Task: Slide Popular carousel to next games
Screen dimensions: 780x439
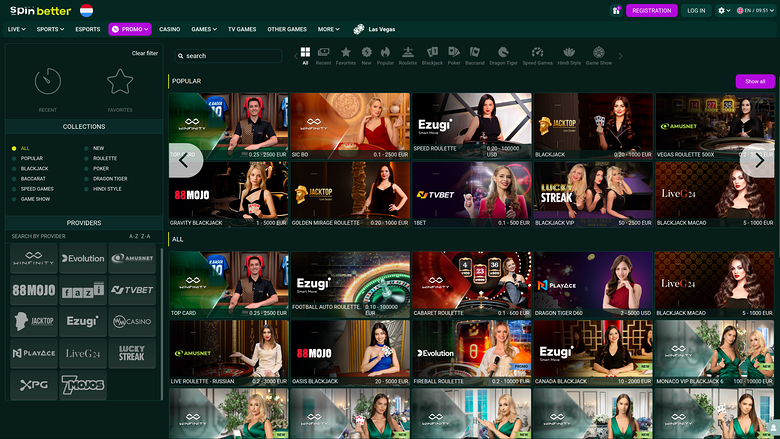Action: tap(759, 161)
